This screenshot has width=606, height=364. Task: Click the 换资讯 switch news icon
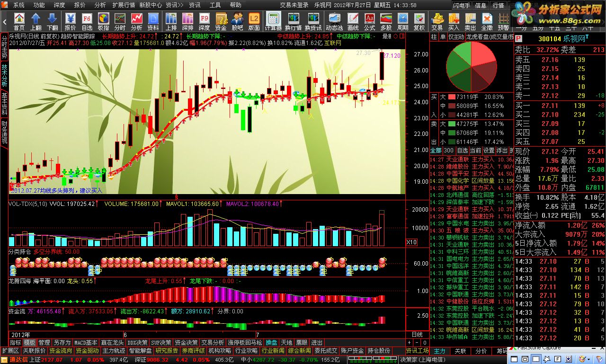click(313, 22)
